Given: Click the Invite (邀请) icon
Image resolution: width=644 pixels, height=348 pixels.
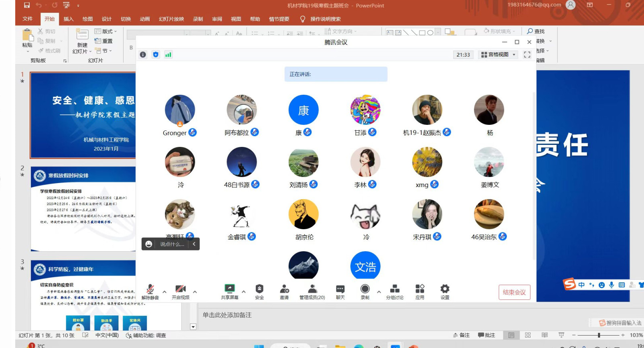Looking at the screenshot, I should 284,289.
